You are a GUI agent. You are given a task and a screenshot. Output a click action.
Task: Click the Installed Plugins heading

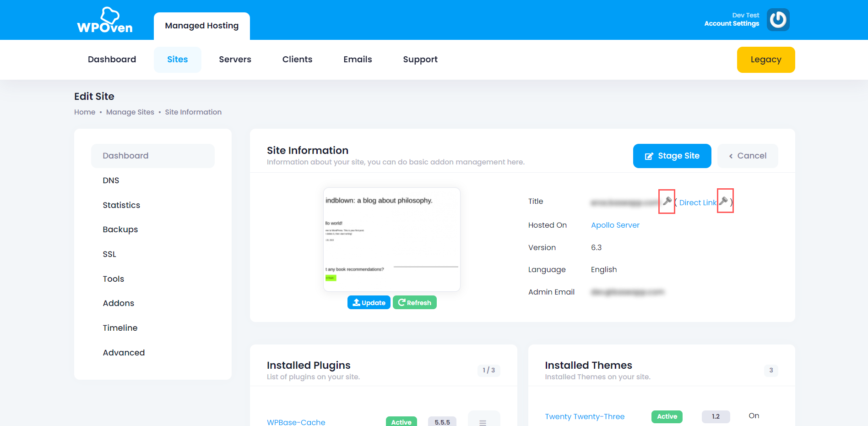click(x=309, y=365)
